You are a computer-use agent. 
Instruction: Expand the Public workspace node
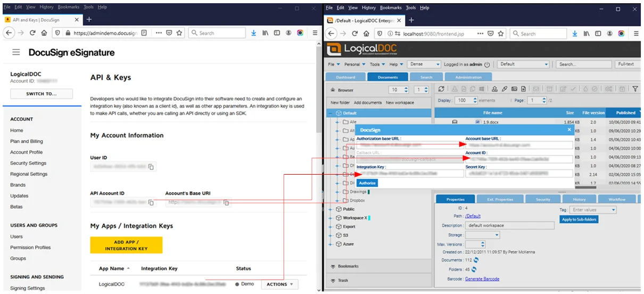[331, 209]
